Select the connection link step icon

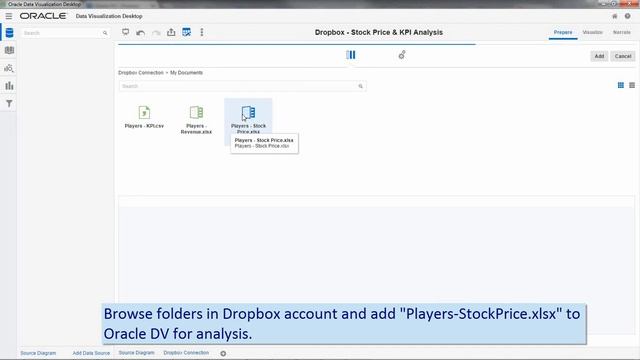pos(402,55)
